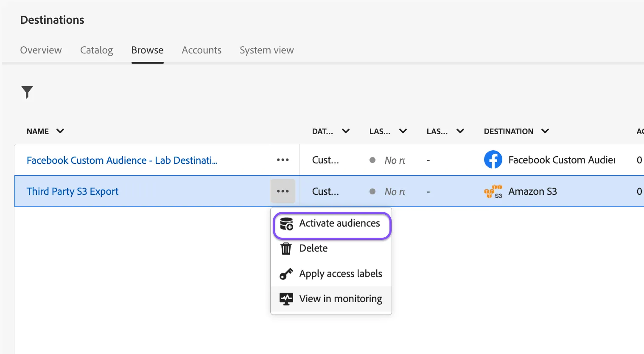Click the Amazon S3 logo icon

coord(493,191)
